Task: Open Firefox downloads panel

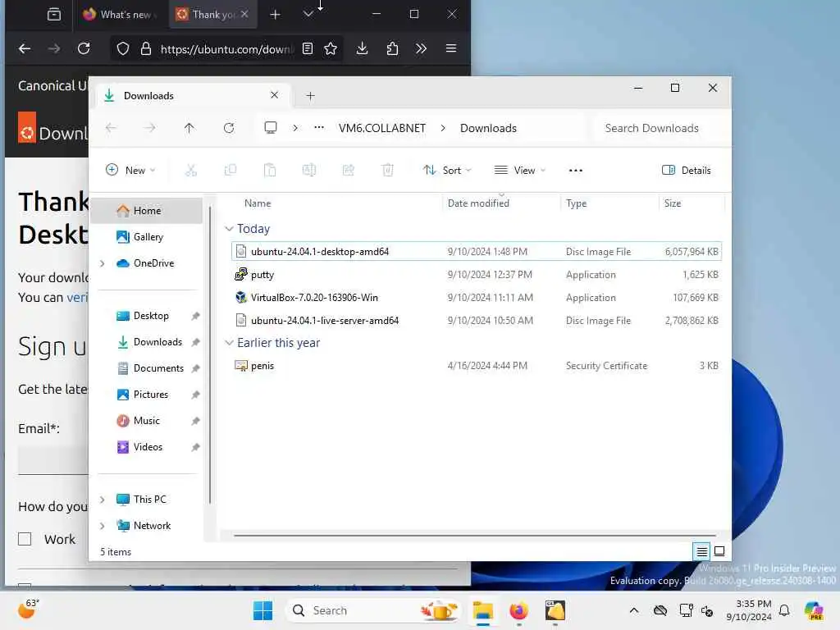Action: tap(362, 48)
